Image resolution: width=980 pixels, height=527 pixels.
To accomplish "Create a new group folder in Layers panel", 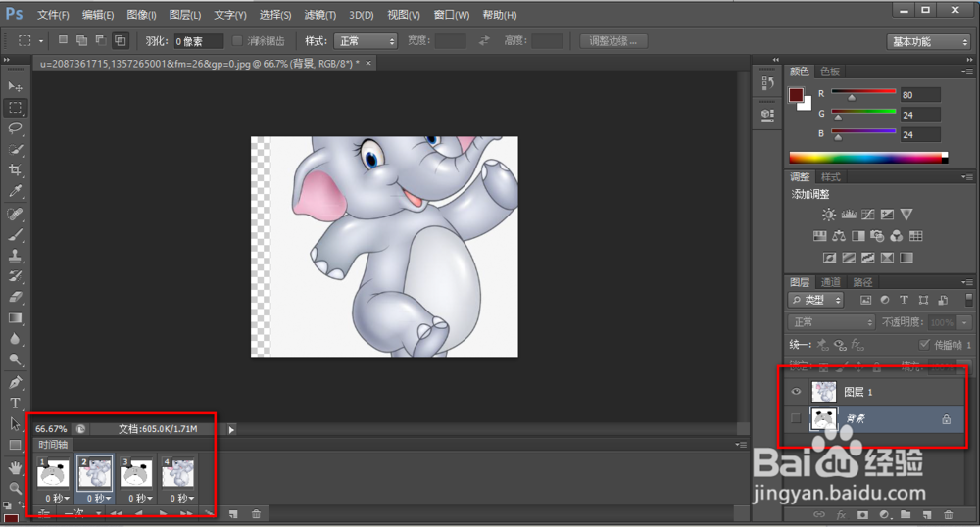I will pos(906,514).
